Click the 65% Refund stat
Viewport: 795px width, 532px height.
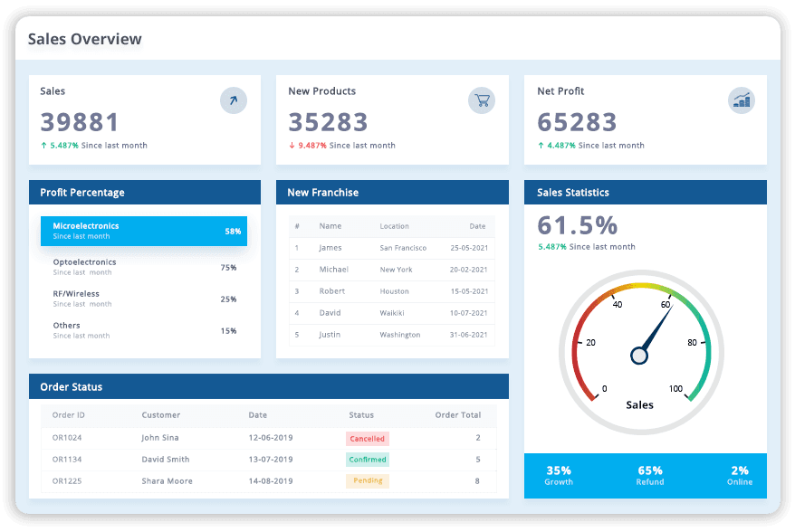649,476
